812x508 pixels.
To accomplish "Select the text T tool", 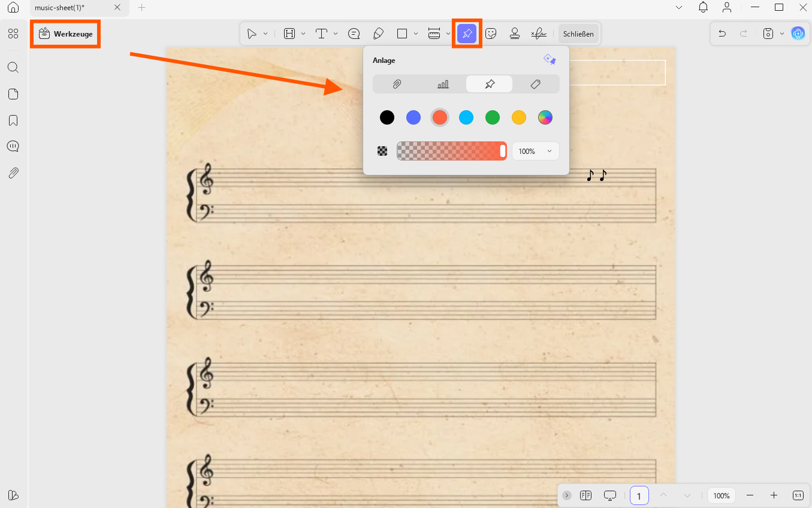I will [322, 34].
